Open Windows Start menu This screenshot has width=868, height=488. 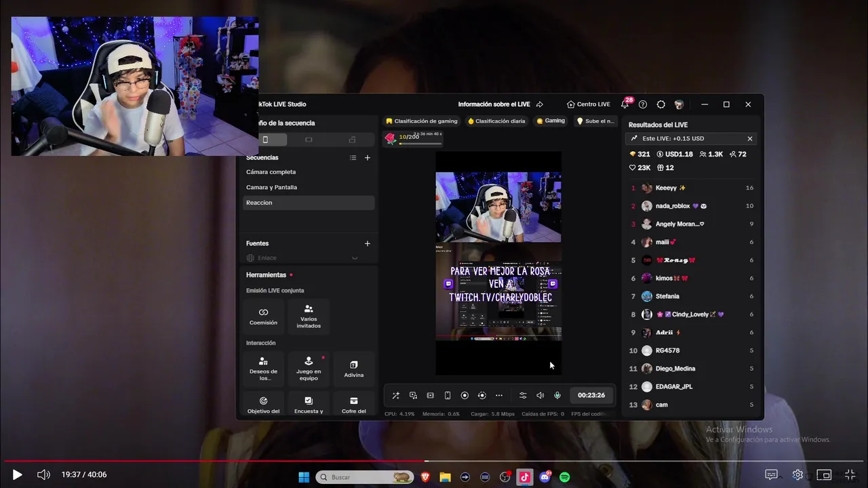point(304,477)
